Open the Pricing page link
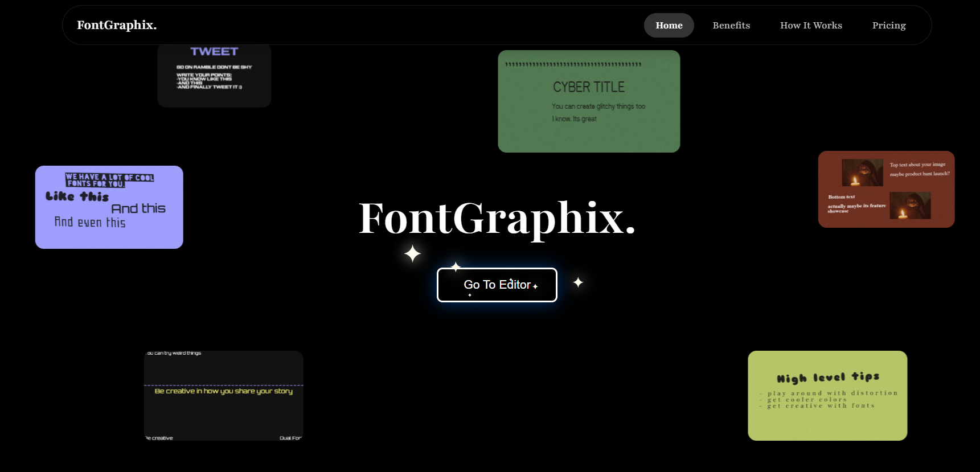The height and width of the screenshot is (472, 980). [x=889, y=26]
